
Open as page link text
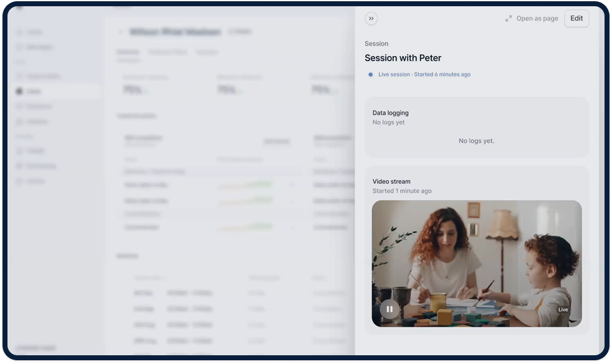pos(537,19)
